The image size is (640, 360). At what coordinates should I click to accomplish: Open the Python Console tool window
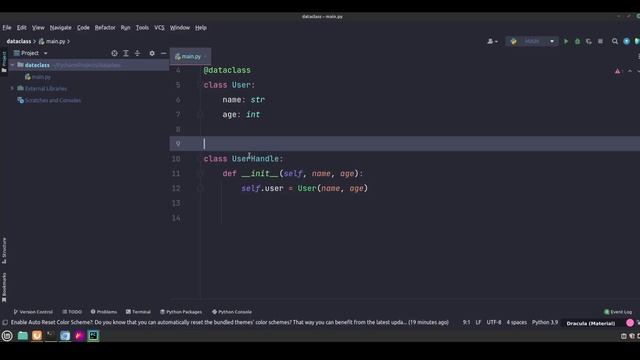click(x=232, y=312)
